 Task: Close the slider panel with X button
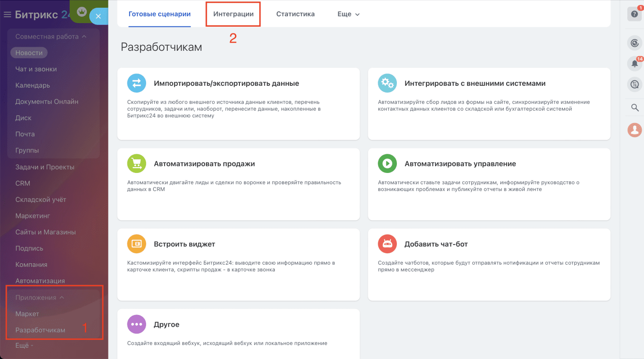(98, 16)
